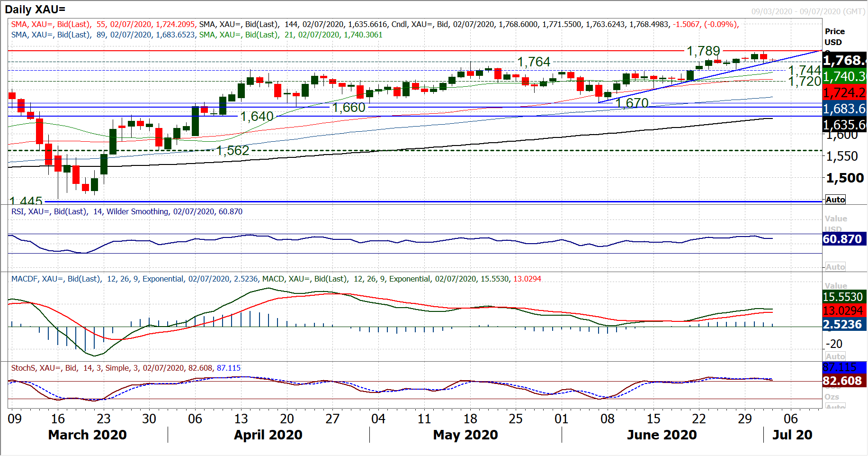
Task: Click the Daily XAU= chart title
Action: pos(35,9)
